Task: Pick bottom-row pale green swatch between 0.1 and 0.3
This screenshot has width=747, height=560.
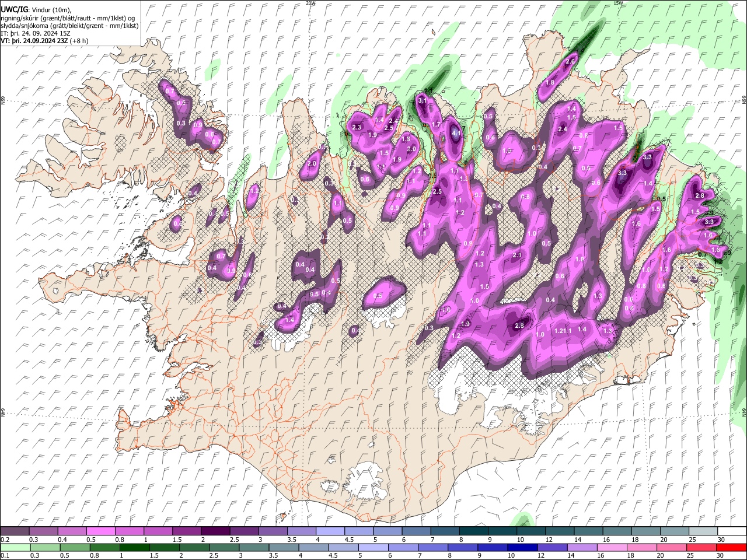Action: 15,547
